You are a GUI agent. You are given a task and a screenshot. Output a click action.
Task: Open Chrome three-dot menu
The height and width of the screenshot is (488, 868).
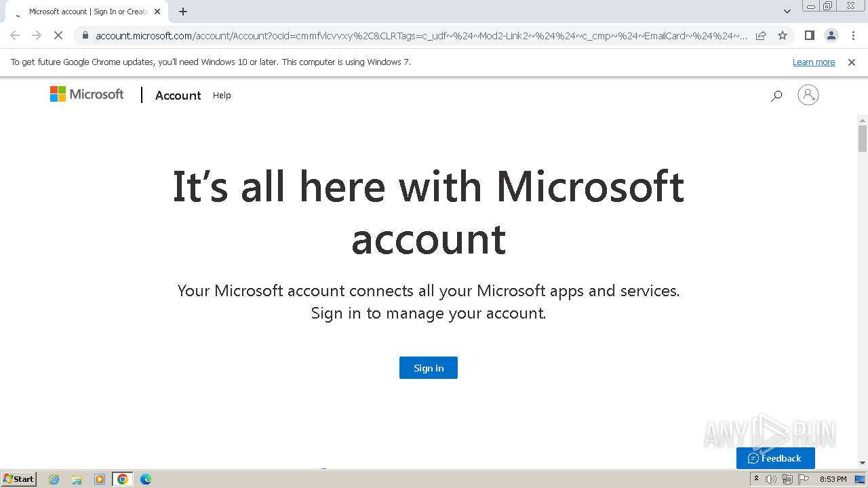coord(853,35)
